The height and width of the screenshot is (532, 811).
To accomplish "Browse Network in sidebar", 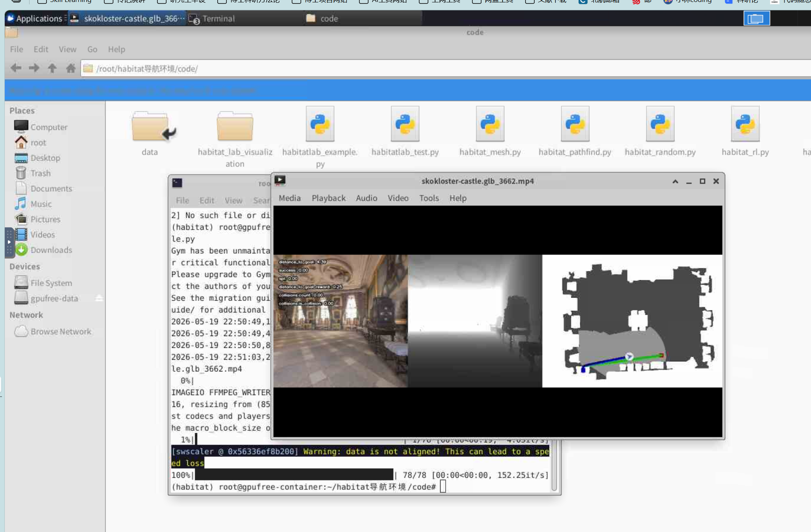I will pos(53,331).
